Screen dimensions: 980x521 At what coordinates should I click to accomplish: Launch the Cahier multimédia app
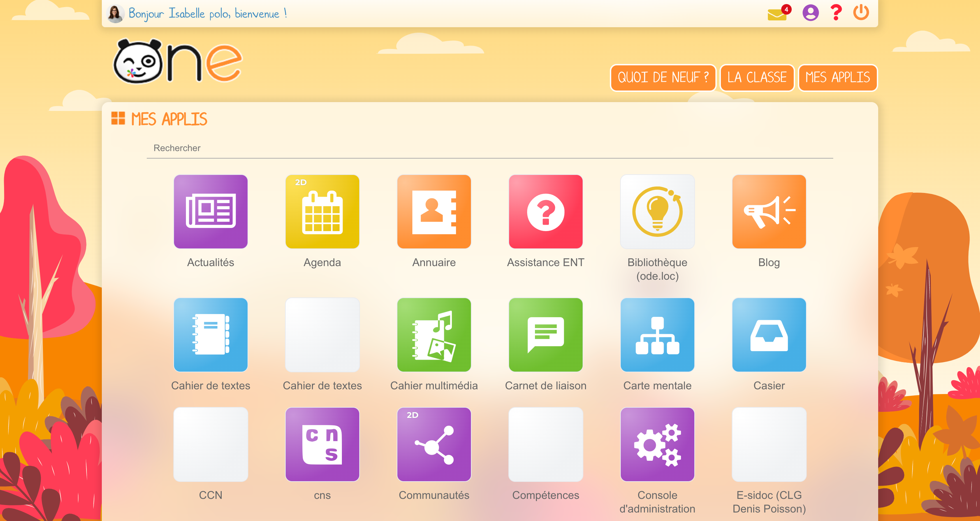point(434,335)
